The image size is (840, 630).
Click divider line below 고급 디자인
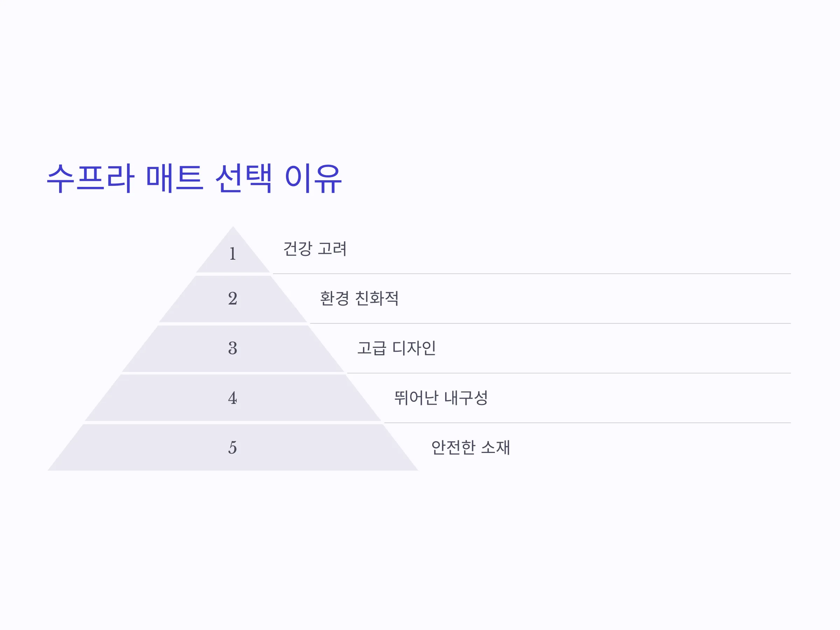[569, 373]
